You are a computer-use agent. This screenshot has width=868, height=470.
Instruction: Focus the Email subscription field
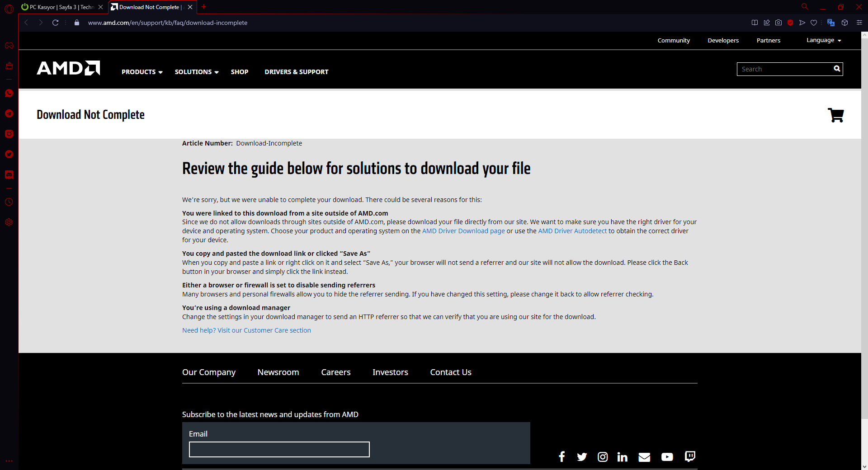coord(279,449)
